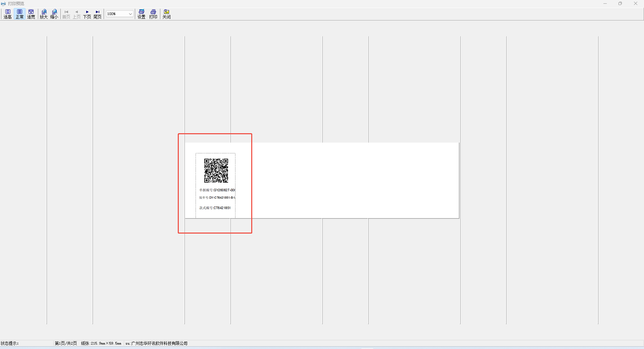Minimize the print preview window
The image size is (644, 349).
tap(605, 4)
